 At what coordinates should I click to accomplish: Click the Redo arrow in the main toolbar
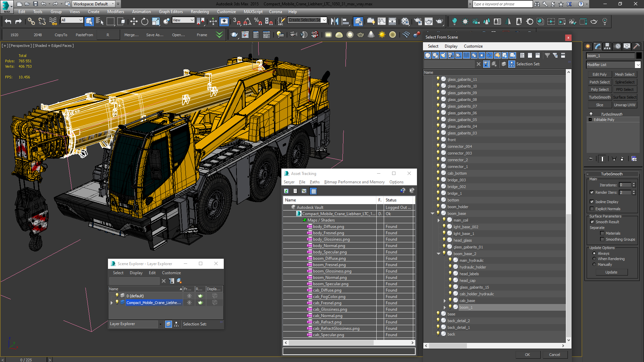[x=19, y=21]
